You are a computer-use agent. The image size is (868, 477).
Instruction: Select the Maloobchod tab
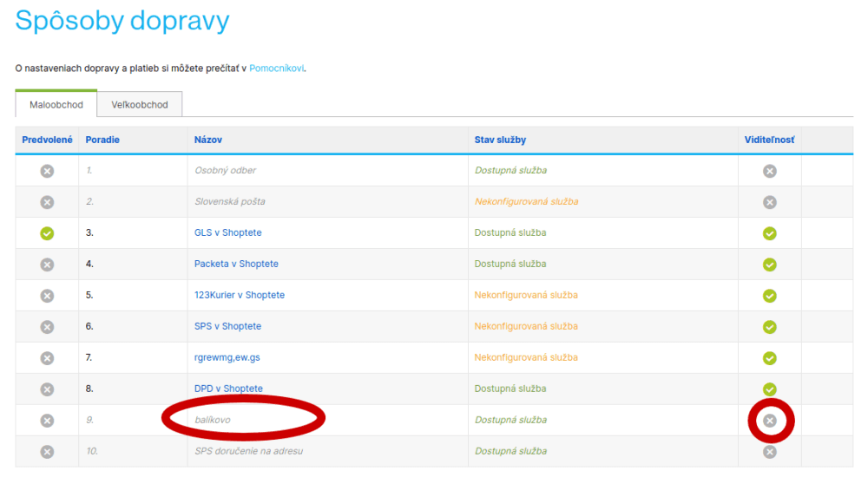(x=56, y=105)
